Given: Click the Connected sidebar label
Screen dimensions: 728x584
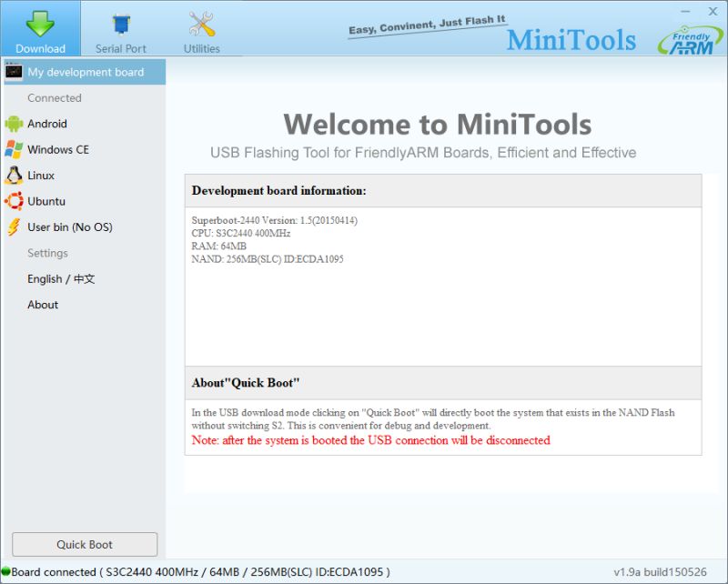Looking at the screenshot, I should click(x=55, y=98).
